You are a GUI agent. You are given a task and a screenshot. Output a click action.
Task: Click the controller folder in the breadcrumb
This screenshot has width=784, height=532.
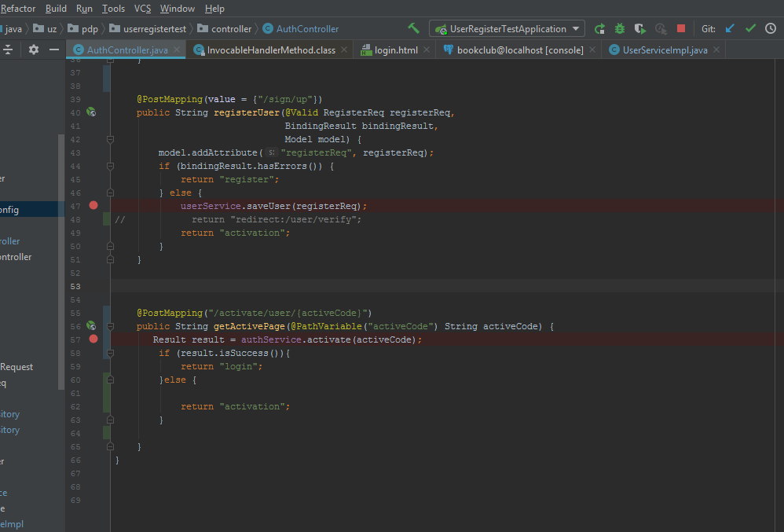click(231, 29)
